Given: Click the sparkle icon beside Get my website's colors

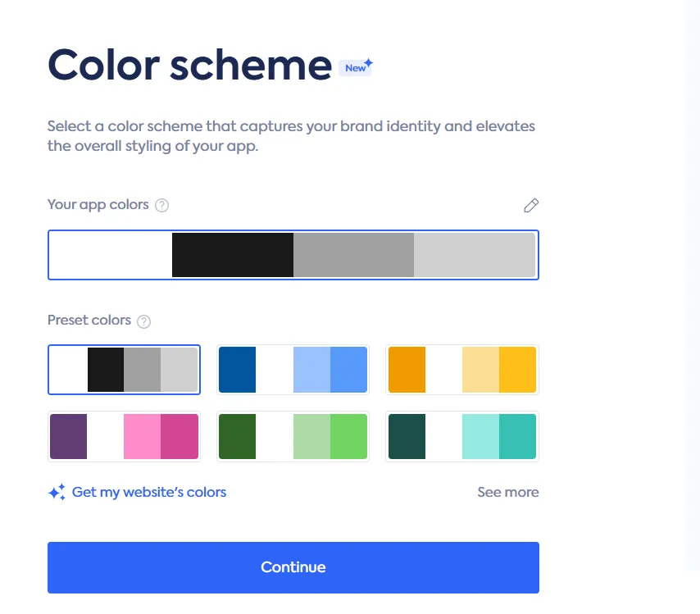Looking at the screenshot, I should pyautogui.click(x=57, y=493).
